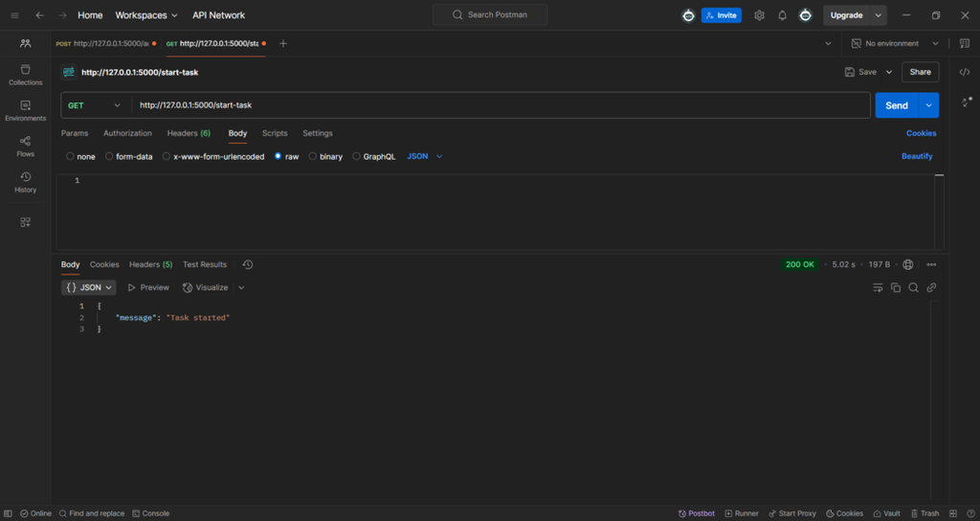Click the request URL input field

[x=498, y=105]
